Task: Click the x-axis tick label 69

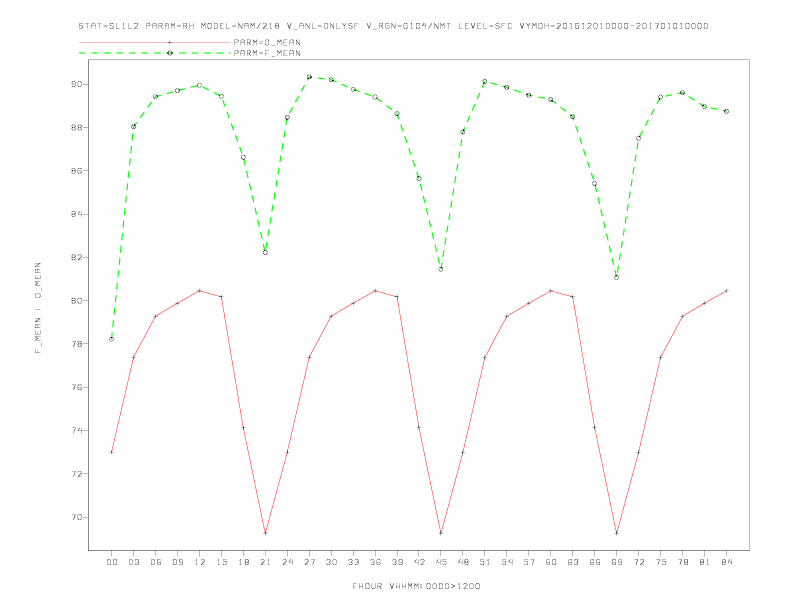Action: click(x=617, y=562)
